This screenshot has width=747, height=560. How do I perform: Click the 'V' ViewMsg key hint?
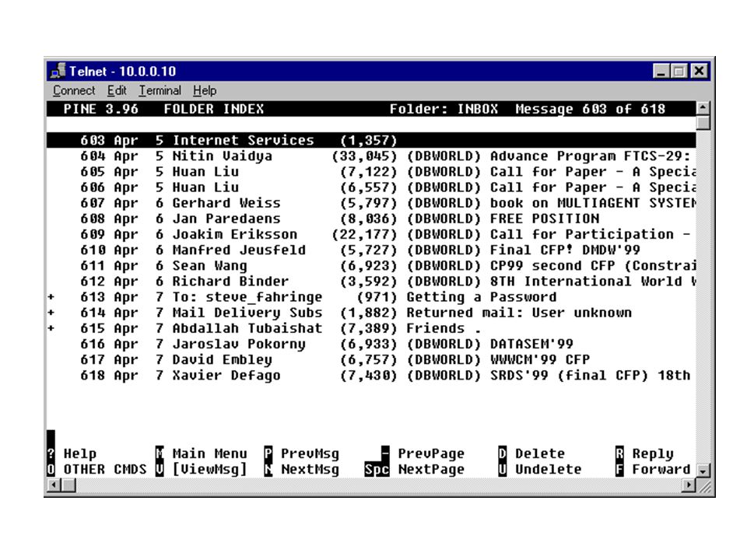pyautogui.click(x=160, y=470)
